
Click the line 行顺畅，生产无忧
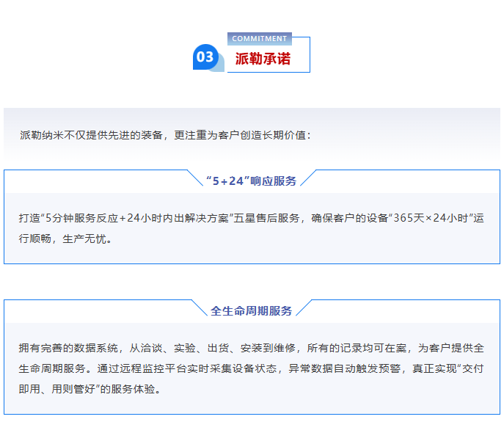point(65,239)
